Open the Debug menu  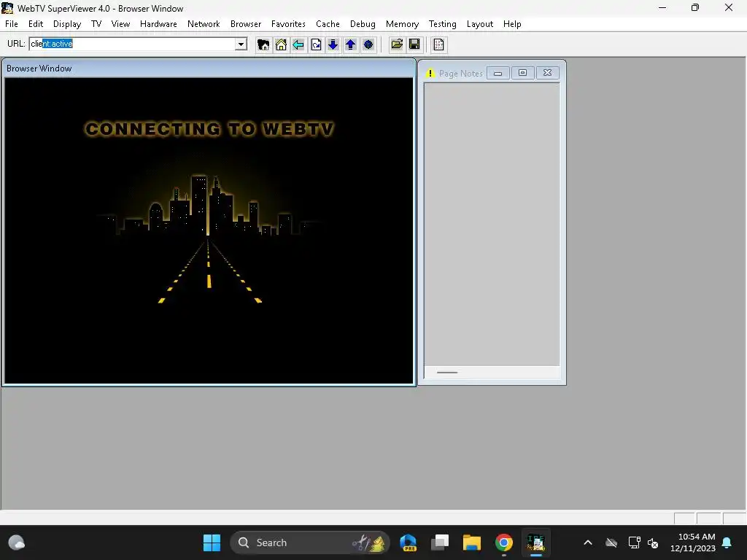coord(363,24)
